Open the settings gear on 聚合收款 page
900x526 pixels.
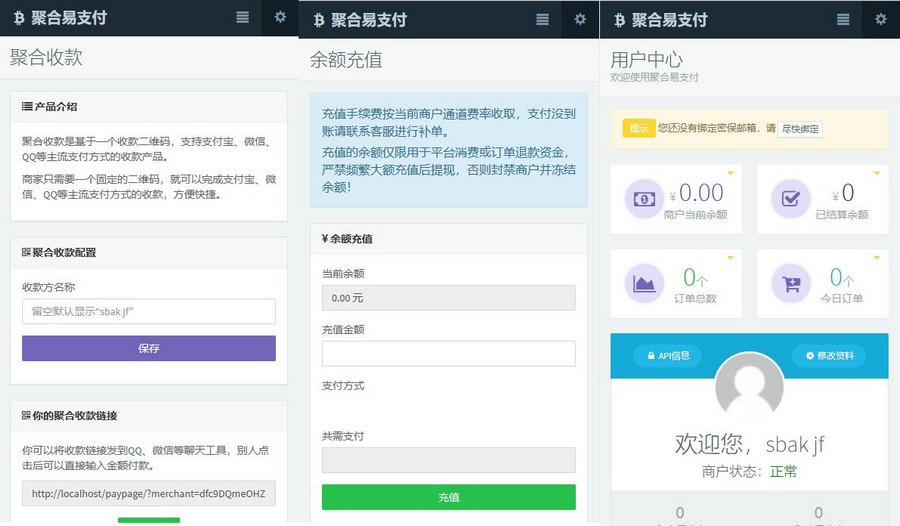pyautogui.click(x=280, y=18)
